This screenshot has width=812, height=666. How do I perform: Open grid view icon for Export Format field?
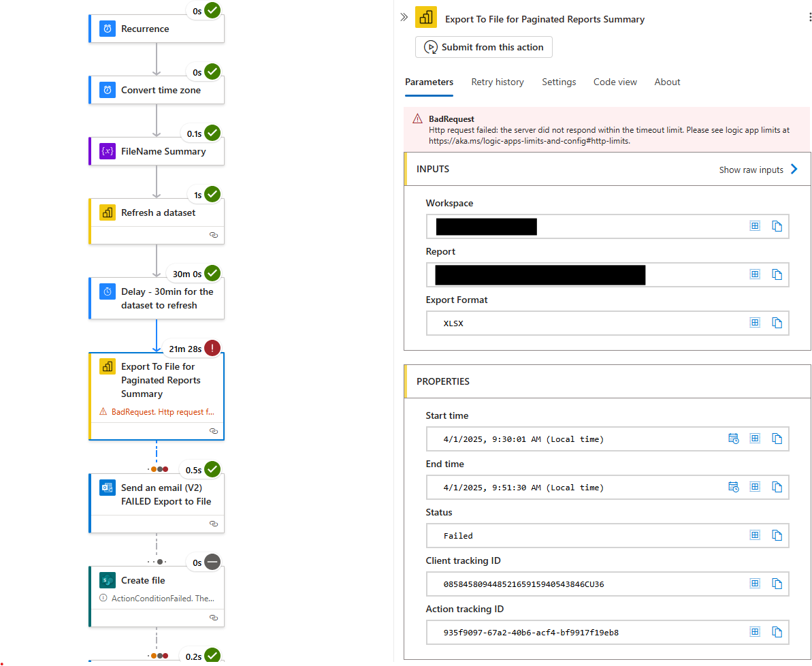(755, 322)
